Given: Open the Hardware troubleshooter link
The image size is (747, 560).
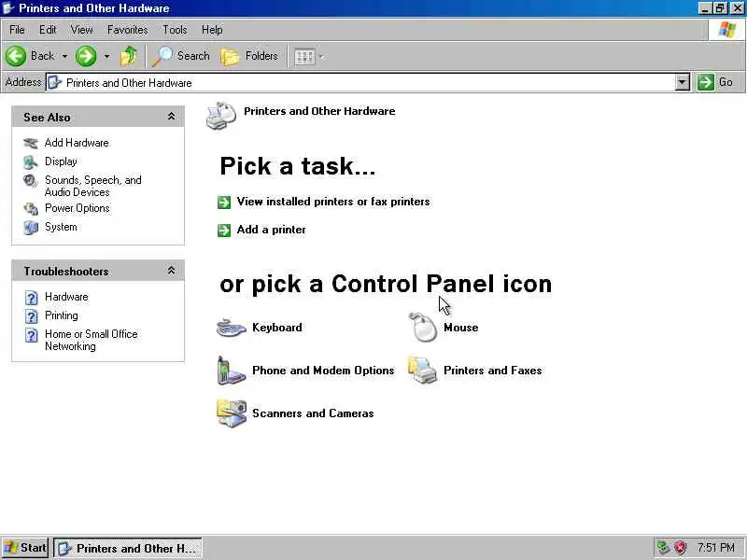Looking at the screenshot, I should click(x=66, y=297).
